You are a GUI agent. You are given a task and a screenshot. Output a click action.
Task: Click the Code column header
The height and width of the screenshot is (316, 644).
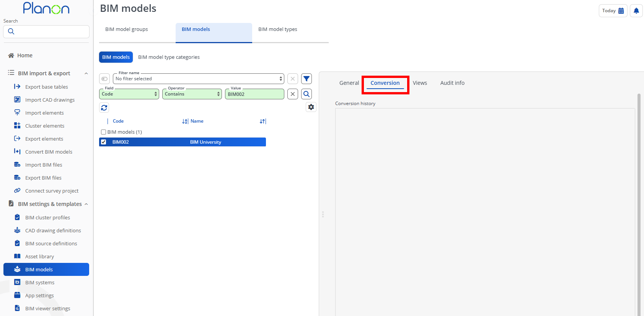[x=118, y=121]
